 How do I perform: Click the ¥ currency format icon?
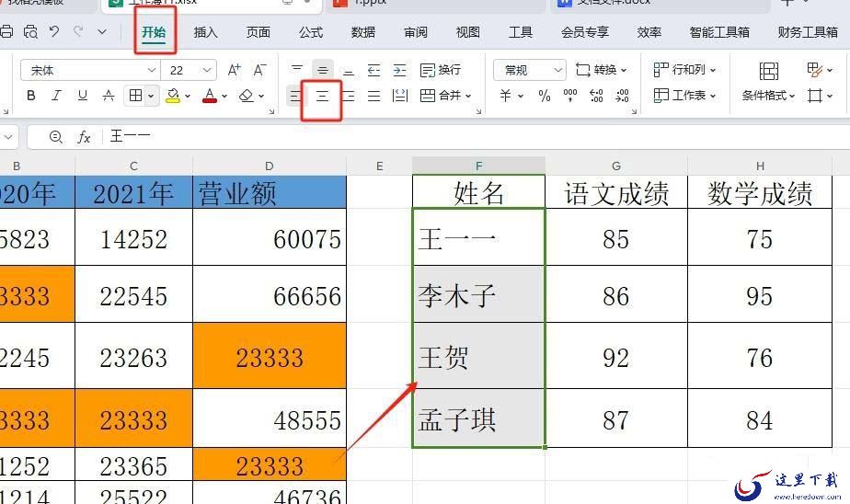click(x=505, y=96)
